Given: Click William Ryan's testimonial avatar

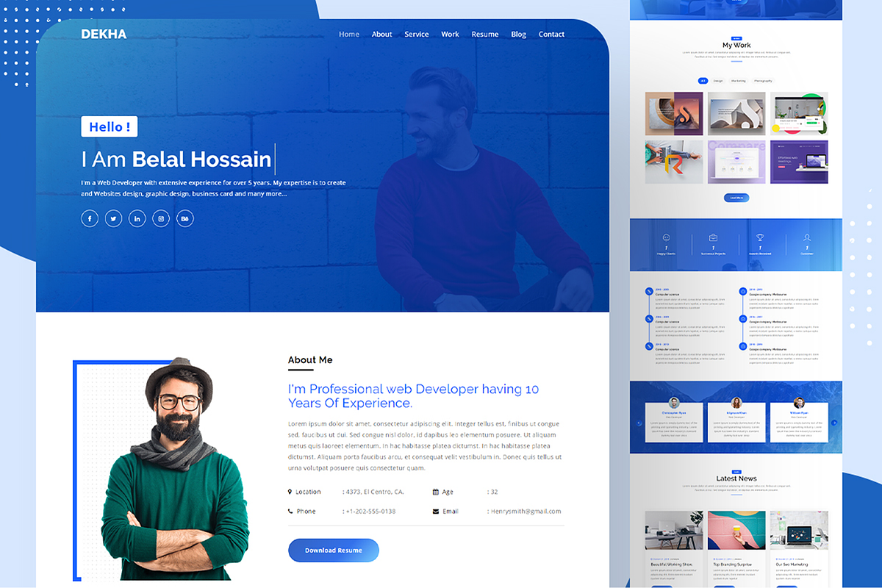Looking at the screenshot, I should coord(799,403).
